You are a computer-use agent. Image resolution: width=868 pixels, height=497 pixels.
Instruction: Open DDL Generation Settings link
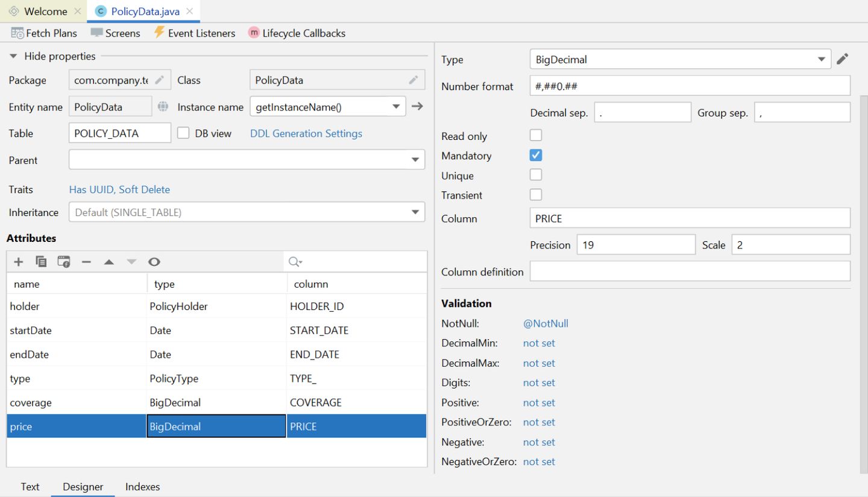pyautogui.click(x=306, y=133)
